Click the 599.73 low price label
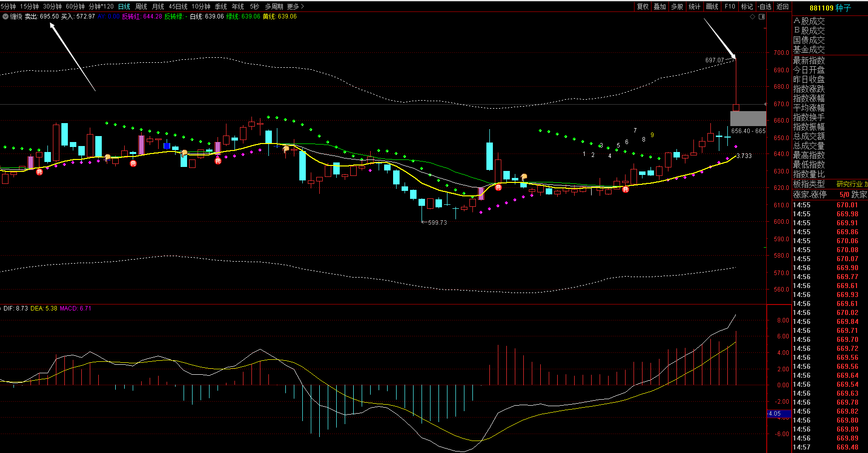Image resolution: width=868 pixels, height=453 pixels. point(437,223)
